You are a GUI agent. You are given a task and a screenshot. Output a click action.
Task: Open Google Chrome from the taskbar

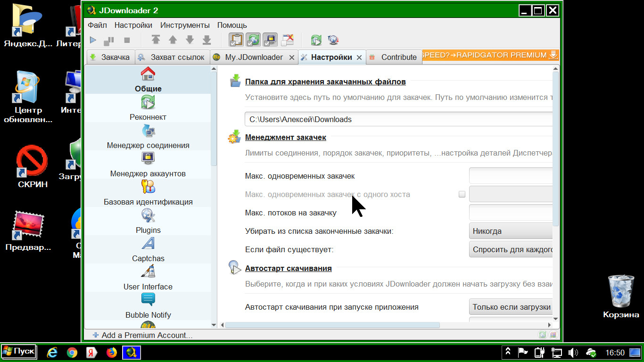[x=72, y=352]
